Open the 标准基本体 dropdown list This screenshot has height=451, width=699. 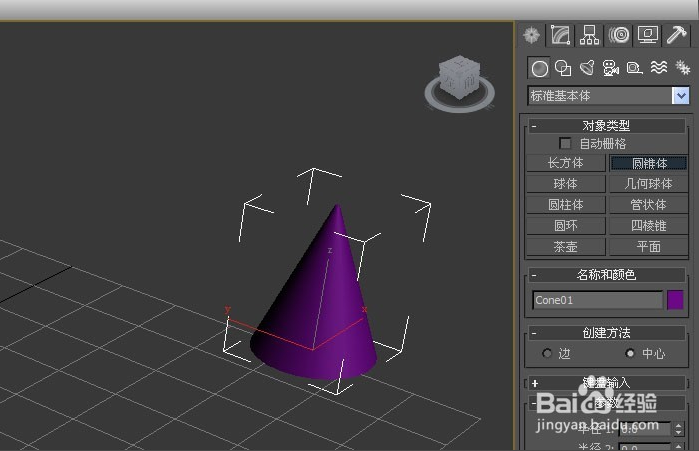point(680,96)
